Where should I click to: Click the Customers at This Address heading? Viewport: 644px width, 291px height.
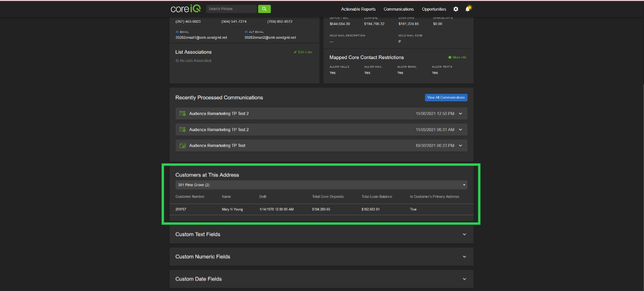(x=207, y=175)
